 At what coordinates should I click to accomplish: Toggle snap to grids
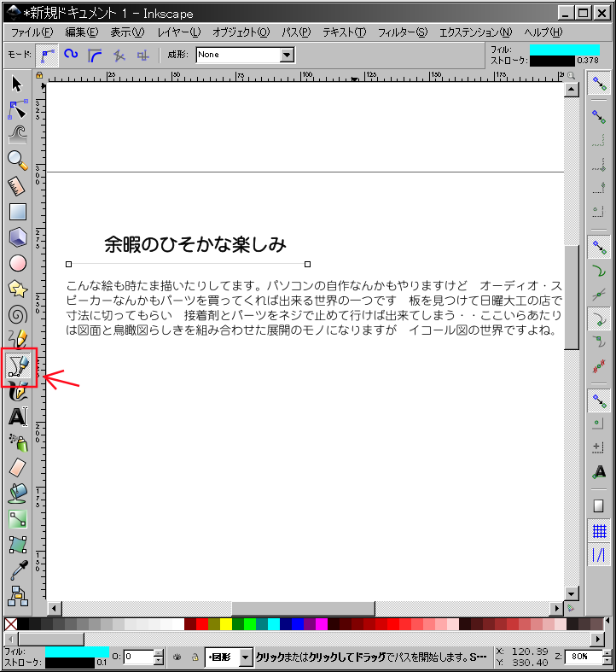599,531
